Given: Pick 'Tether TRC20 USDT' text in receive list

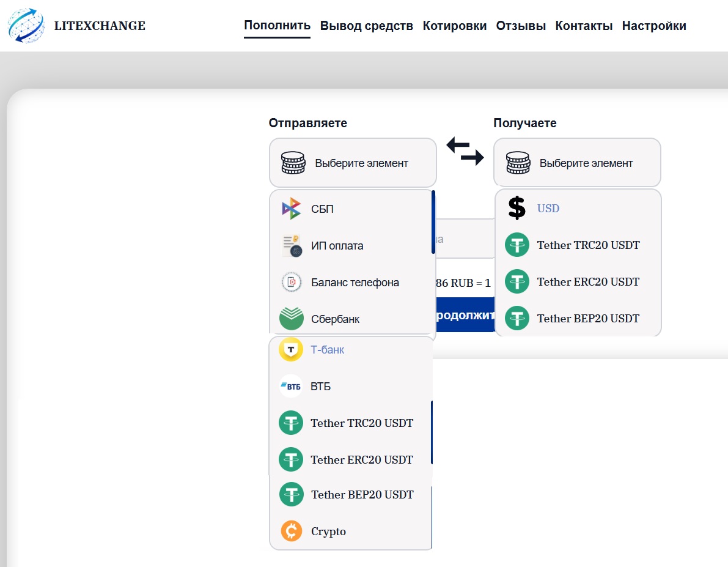Looking at the screenshot, I should tap(589, 245).
